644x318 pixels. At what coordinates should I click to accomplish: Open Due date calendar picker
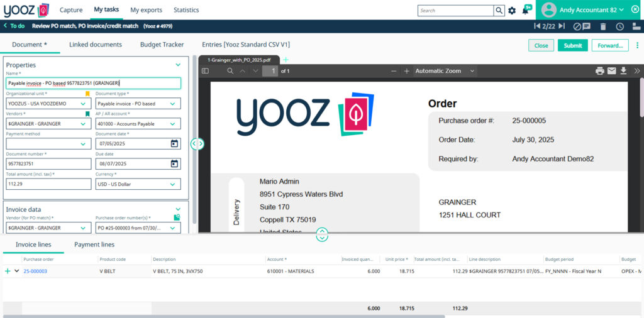(x=175, y=164)
